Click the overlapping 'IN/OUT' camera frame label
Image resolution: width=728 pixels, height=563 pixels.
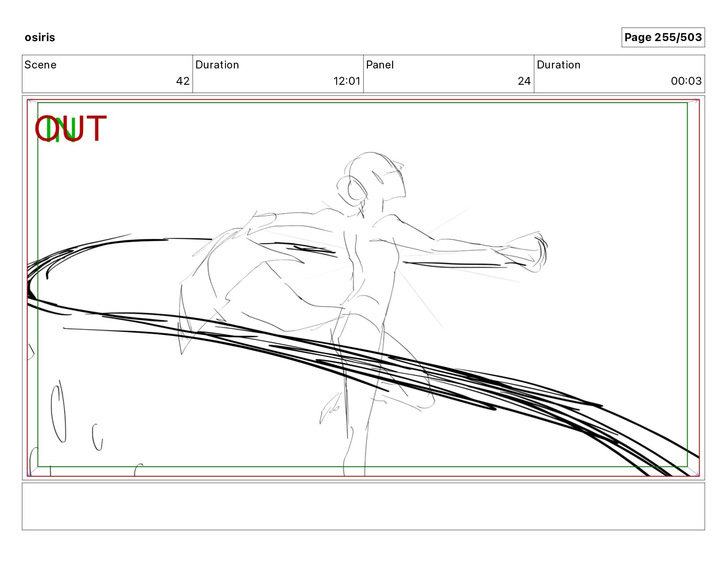(71, 129)
